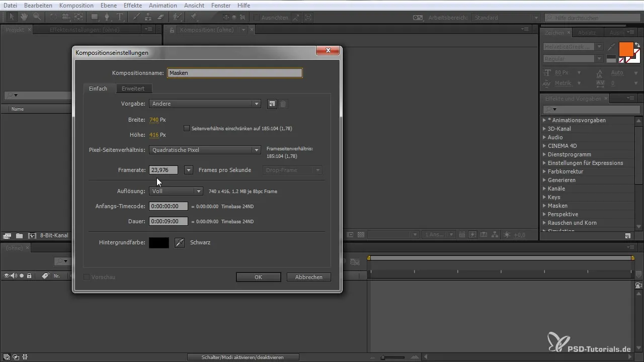Expand the Animationsvorgaben category
644x362 pixels.
pos(544,120)
